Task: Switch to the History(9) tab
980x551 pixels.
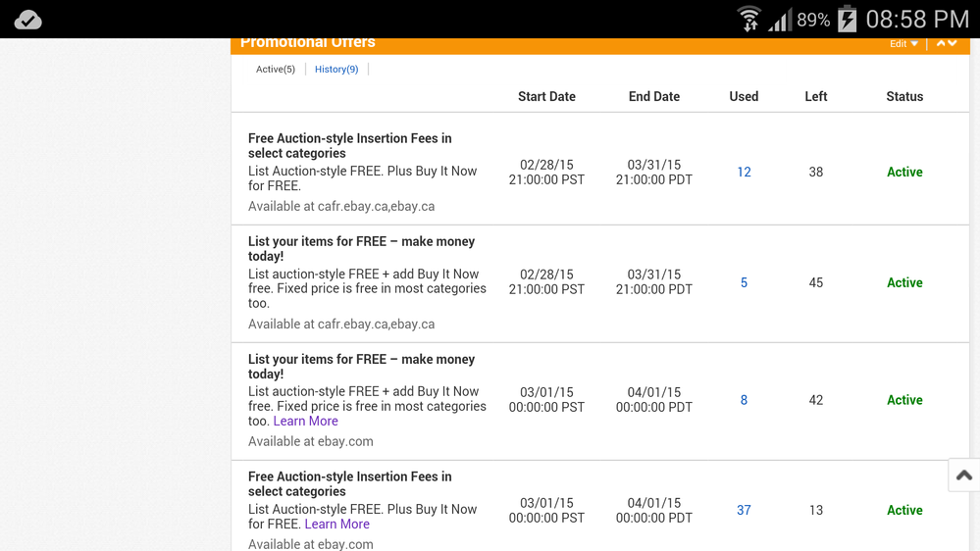Action: (336, 70)
